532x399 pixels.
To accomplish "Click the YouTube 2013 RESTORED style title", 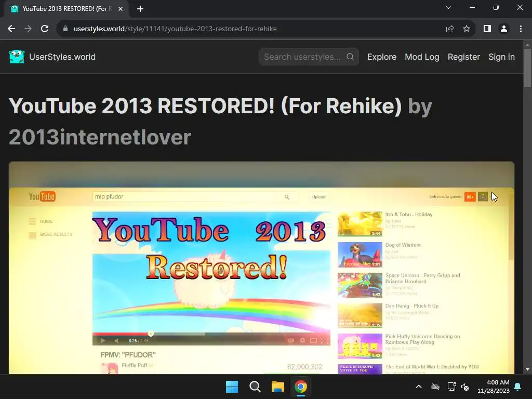I will 205,106.
